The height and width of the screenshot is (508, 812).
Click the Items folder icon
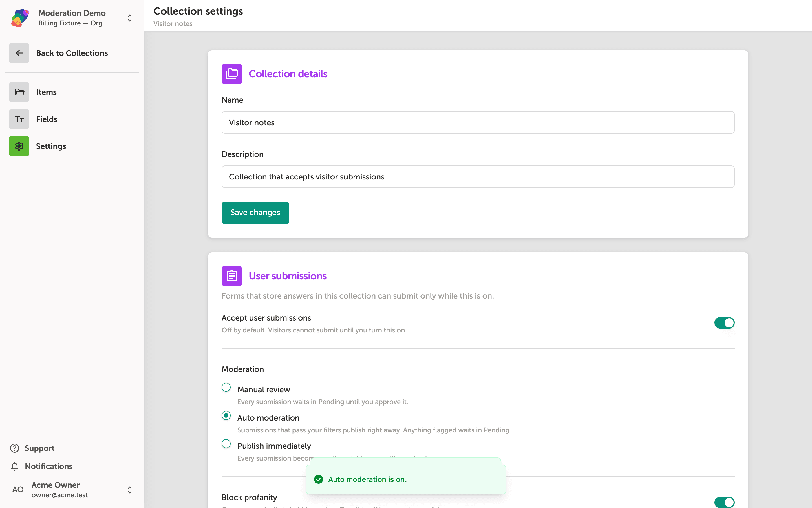click(19, 92)
